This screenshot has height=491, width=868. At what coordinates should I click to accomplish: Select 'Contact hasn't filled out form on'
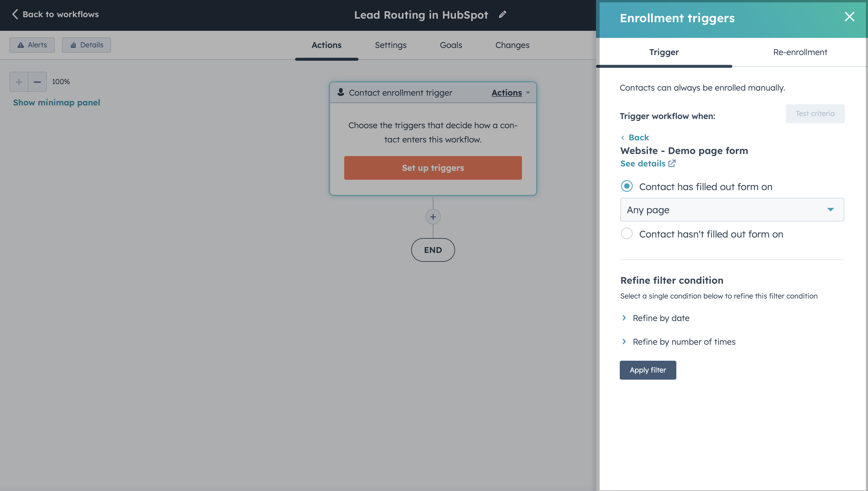pos(627,234)
